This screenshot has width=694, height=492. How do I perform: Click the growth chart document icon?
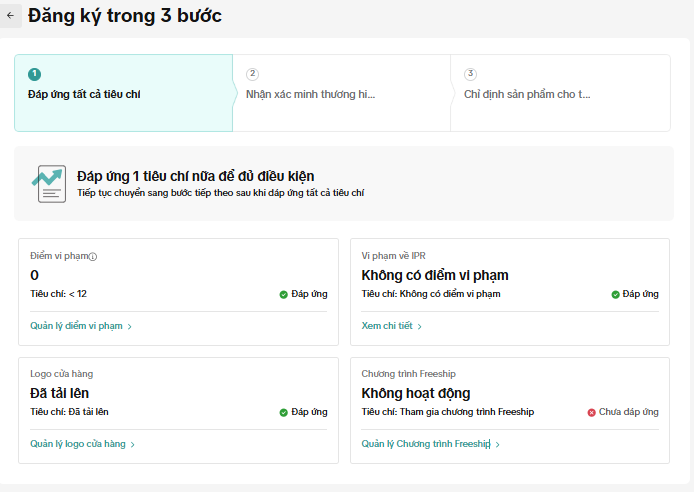click(x=48, y=184)
